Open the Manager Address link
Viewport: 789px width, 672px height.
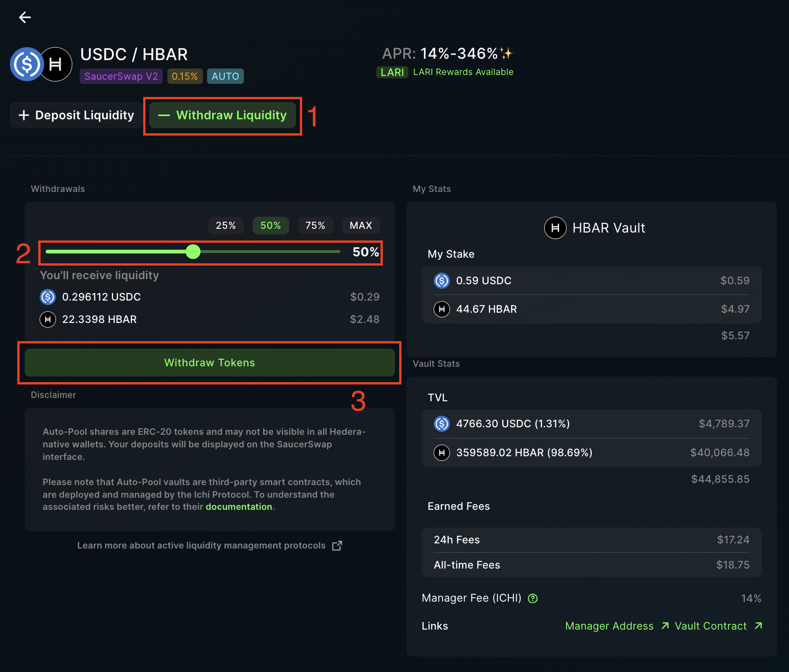coord(609,626)
